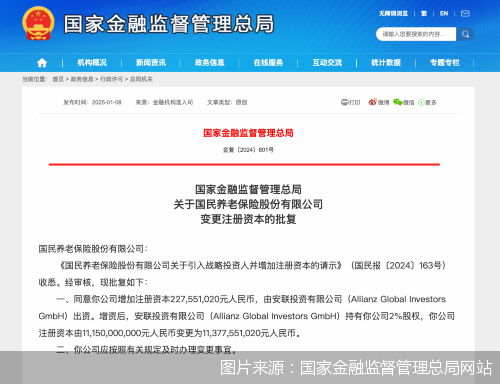Click the magnifier search button
This screenshot has height=384, width=500.
[465, 34]
